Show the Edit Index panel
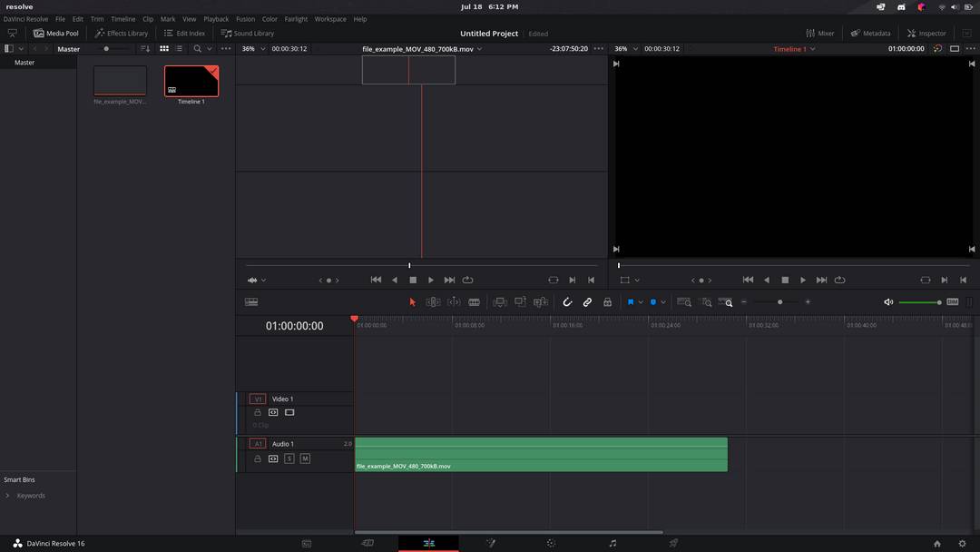Image resolution: width=980 pixels, height=552 pixels. click(184, 33)
